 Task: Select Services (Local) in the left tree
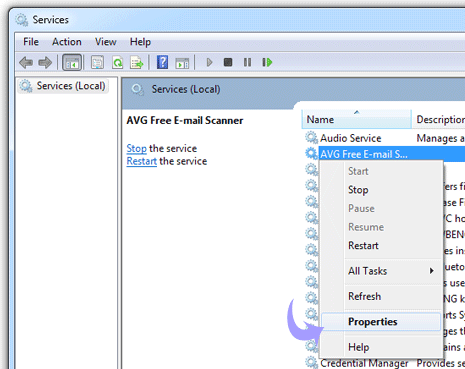coord(63,86)
